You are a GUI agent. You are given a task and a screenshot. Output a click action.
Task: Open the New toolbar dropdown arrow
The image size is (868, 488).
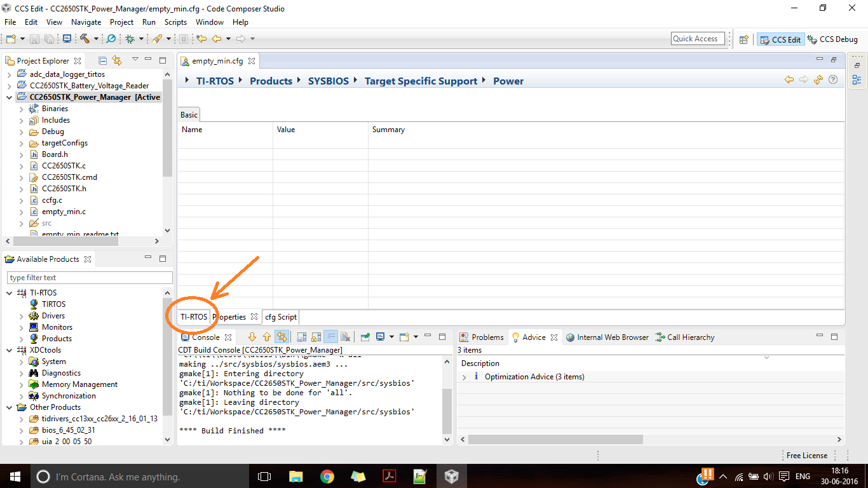22,39
